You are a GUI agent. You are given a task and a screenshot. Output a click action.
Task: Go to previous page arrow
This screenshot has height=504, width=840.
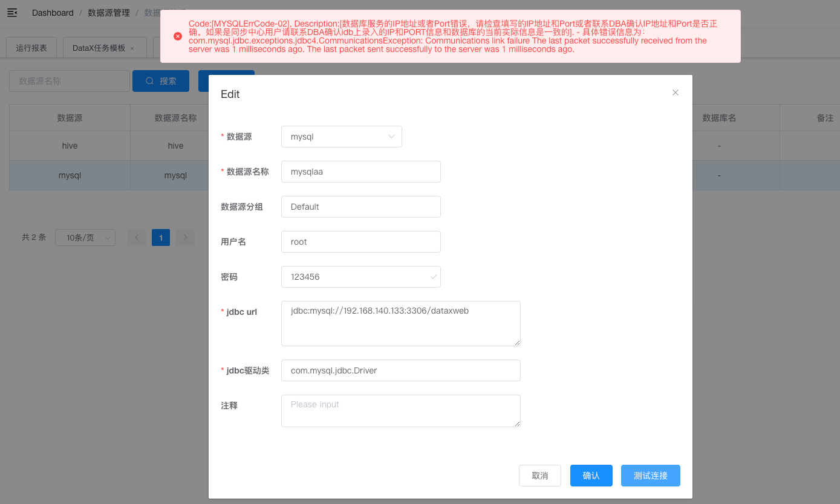[x=137, y=237]
